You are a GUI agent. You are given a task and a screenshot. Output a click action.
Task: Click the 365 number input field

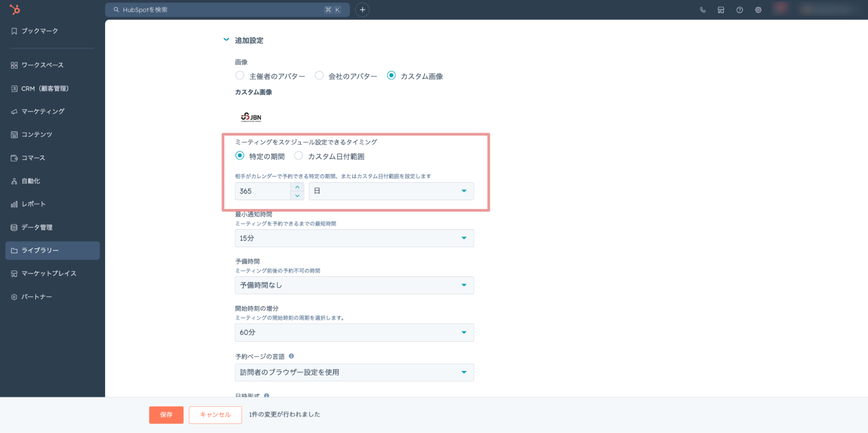coord(263,191)
